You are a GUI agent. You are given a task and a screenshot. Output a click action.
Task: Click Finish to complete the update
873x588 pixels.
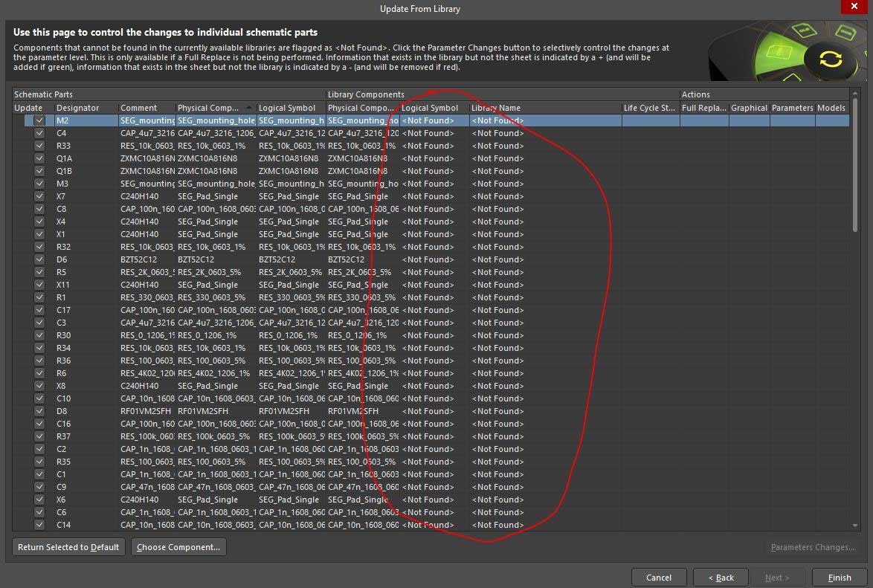(839, 578)
